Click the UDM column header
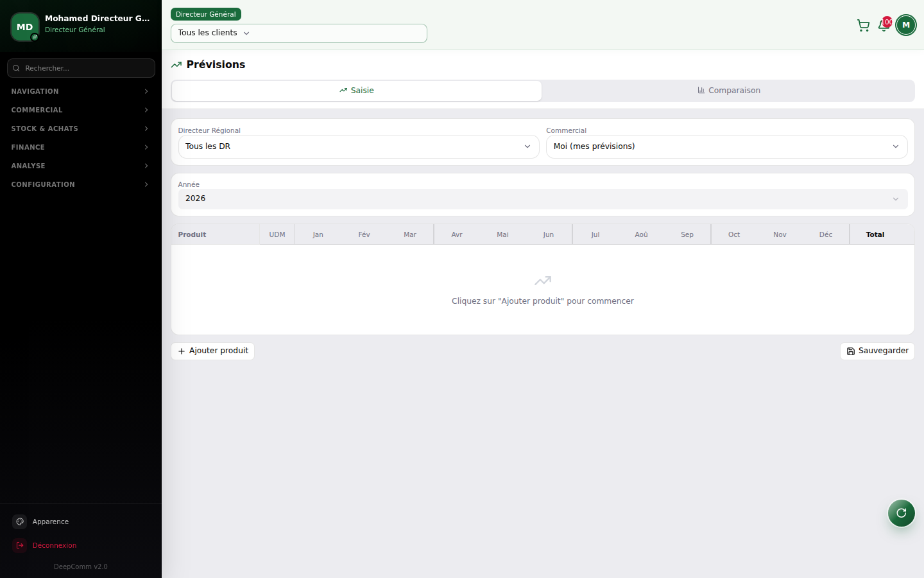This screenshot has height=578, width=924. (x=277, y=234)
